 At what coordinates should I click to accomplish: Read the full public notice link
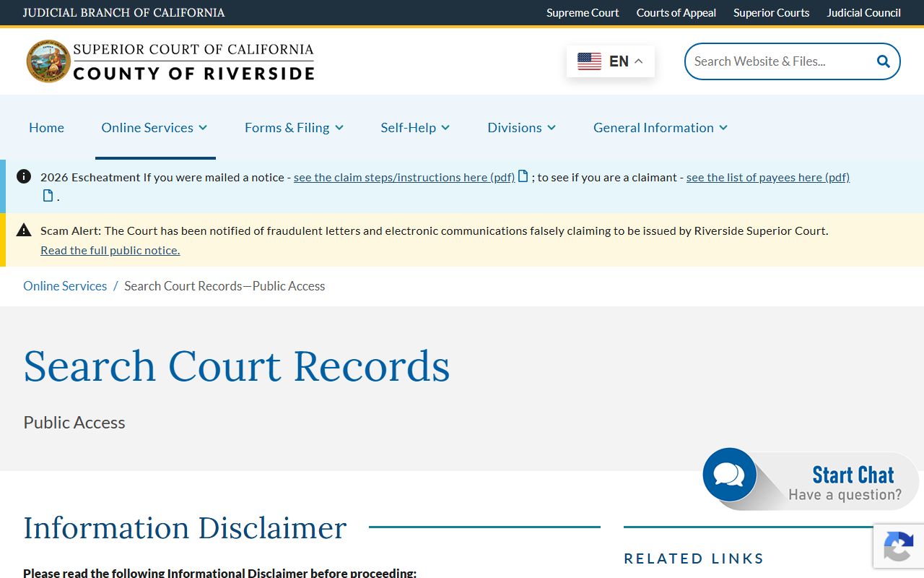[x=110, y=250]
